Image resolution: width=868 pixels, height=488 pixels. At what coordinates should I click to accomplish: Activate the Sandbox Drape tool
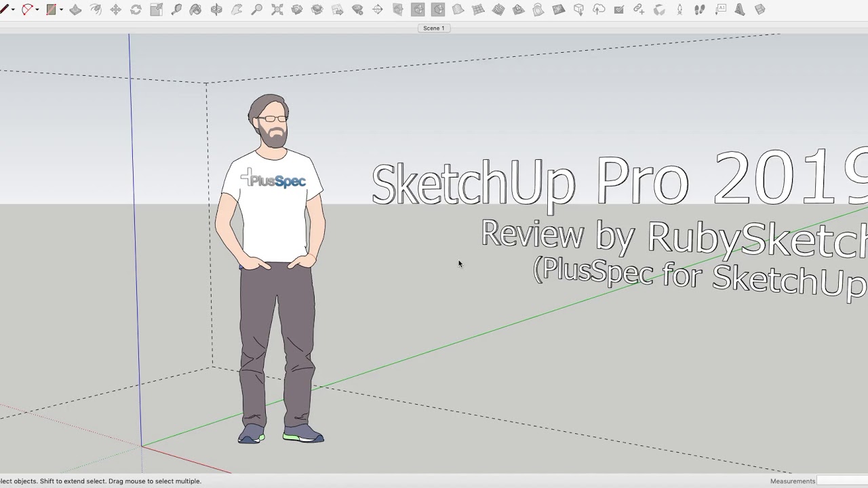(538, 9)
